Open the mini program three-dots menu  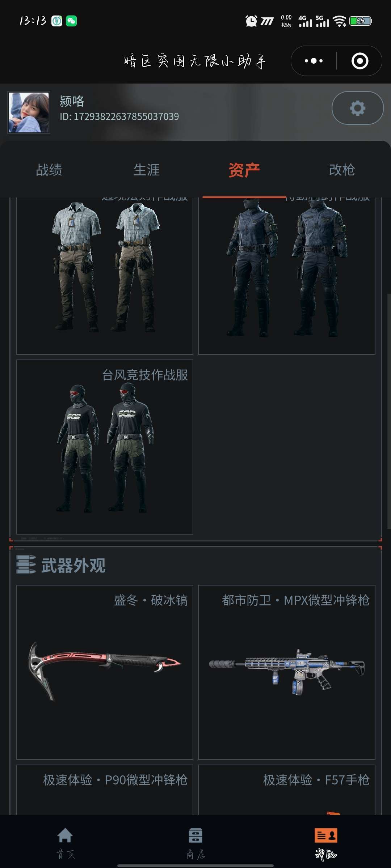[x=314, y=61]
